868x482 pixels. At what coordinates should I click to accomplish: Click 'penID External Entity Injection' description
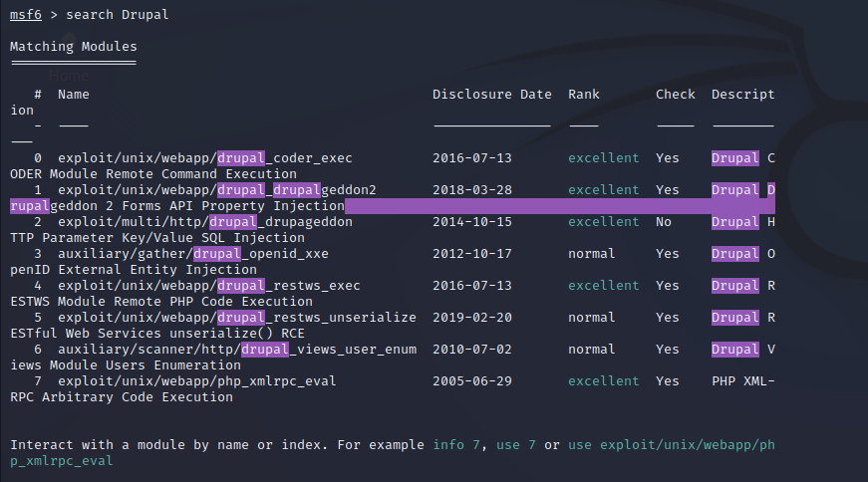[x=134, y=270]
